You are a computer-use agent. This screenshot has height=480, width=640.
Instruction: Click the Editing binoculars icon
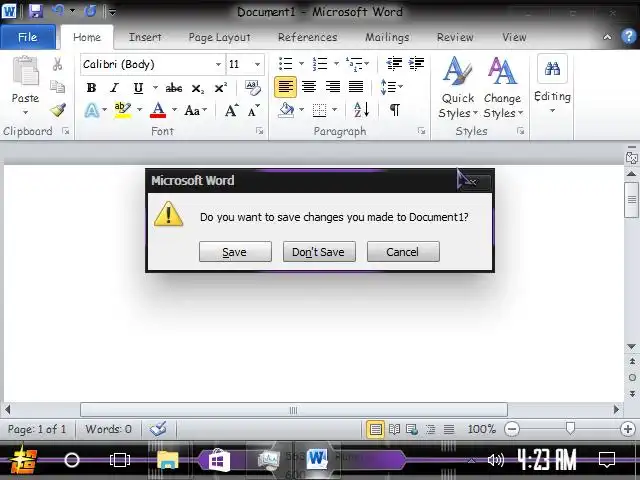(x=552, y=69)
